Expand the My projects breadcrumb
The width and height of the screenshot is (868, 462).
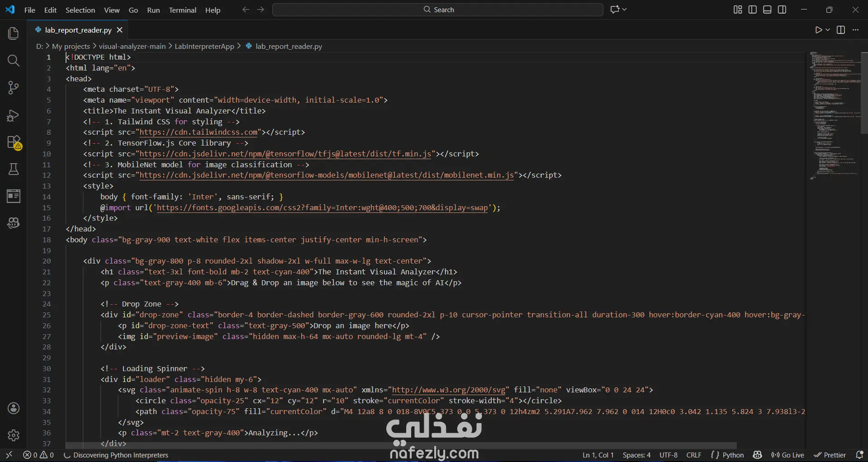click(x=71, y=46)
